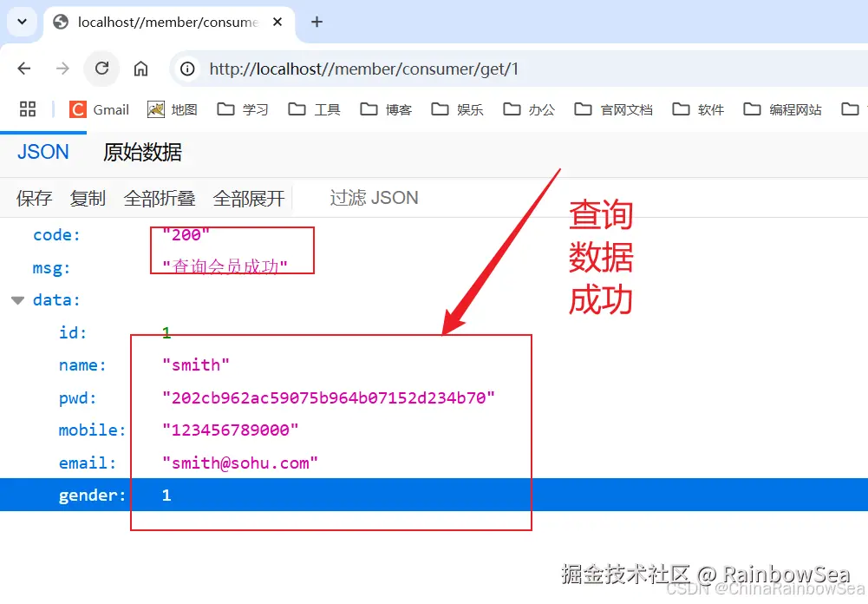
Task: Go back to previous page
Action: [23, 69]
